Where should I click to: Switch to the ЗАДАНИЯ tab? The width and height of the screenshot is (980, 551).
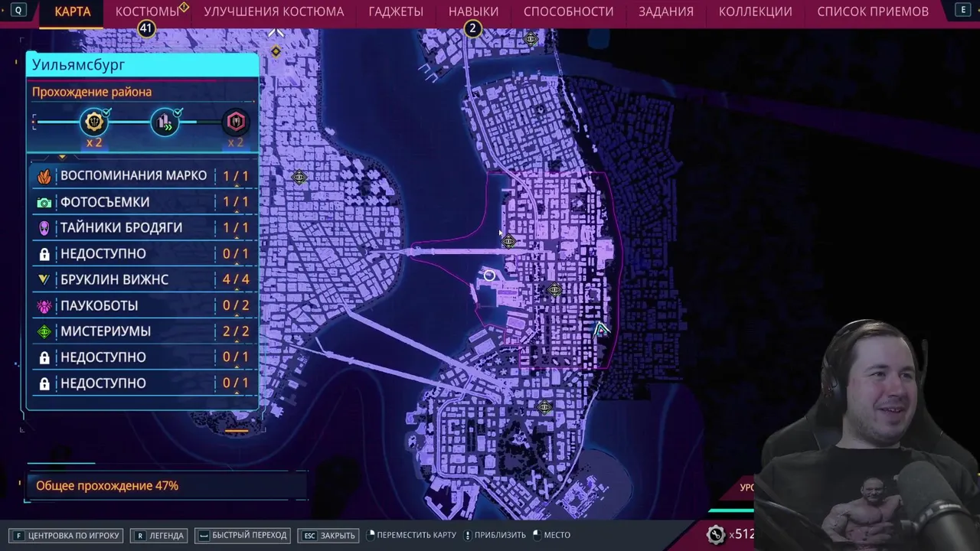click(666, 11)
